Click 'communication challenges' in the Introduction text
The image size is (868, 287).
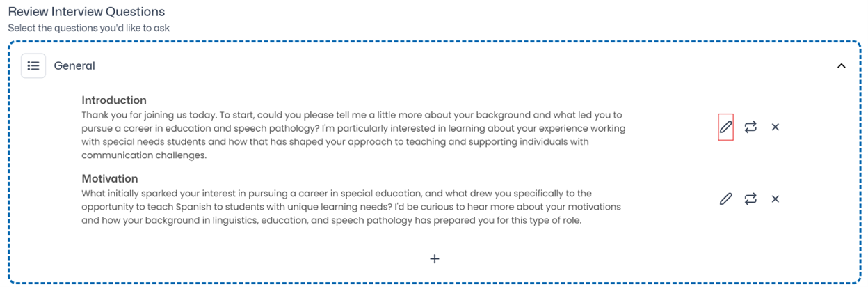[144, 155]
